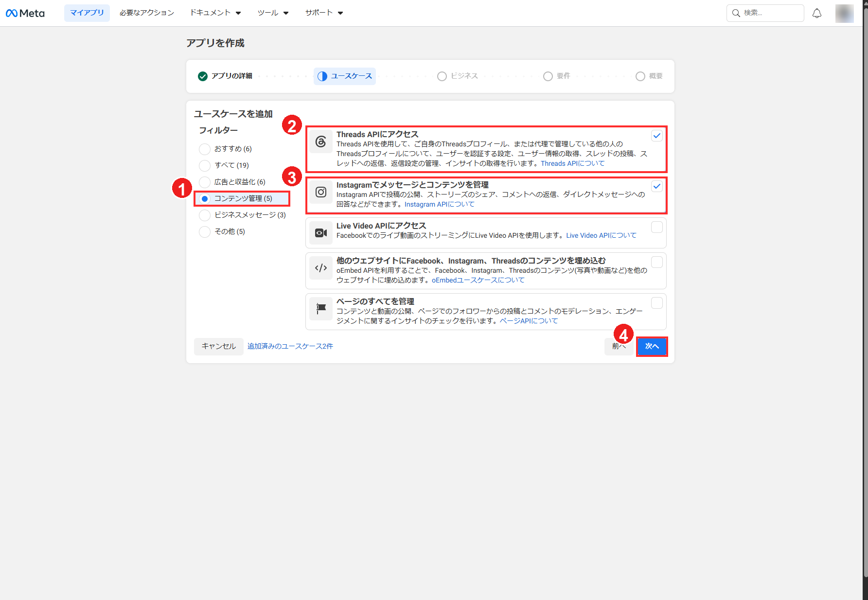Viewport: 868px width, 600px height.
Task: Click the Instagramでメッセージとコンテンツを管理 title
Action: [x=413, y=185]
